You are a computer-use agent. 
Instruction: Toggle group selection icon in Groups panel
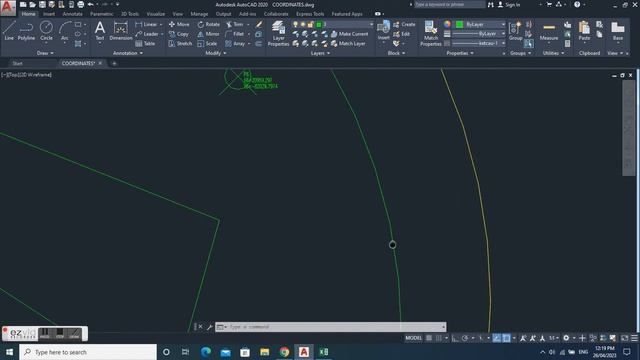(529, 43)
